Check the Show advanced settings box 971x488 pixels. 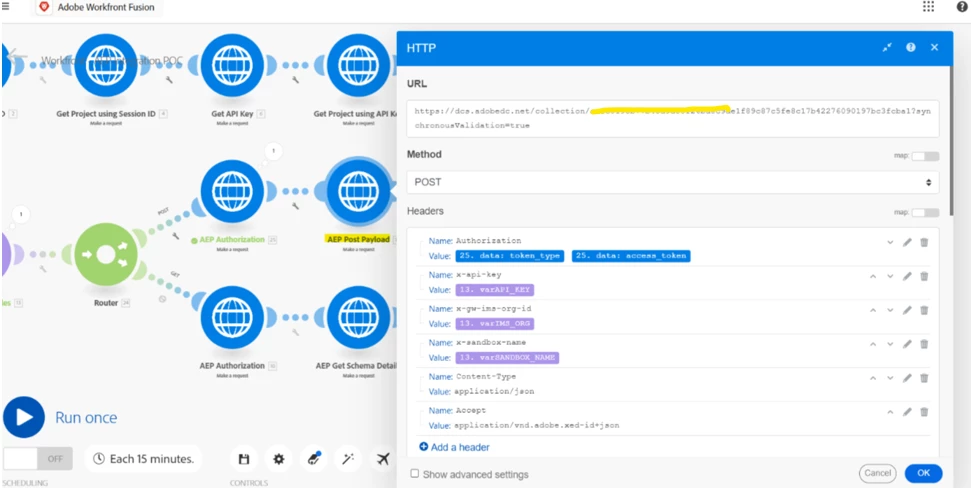(x=414, y=474)
